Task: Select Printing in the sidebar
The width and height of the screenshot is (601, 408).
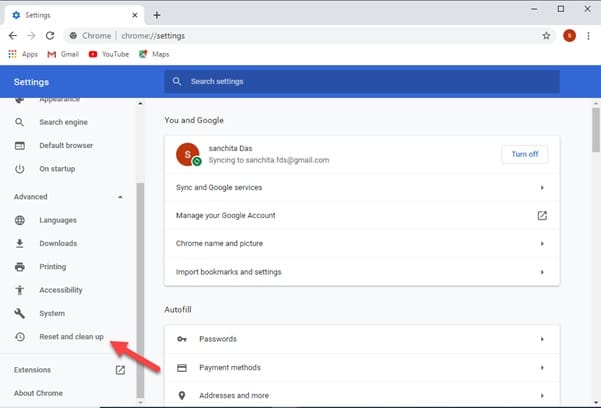Action: coord(53,267)
